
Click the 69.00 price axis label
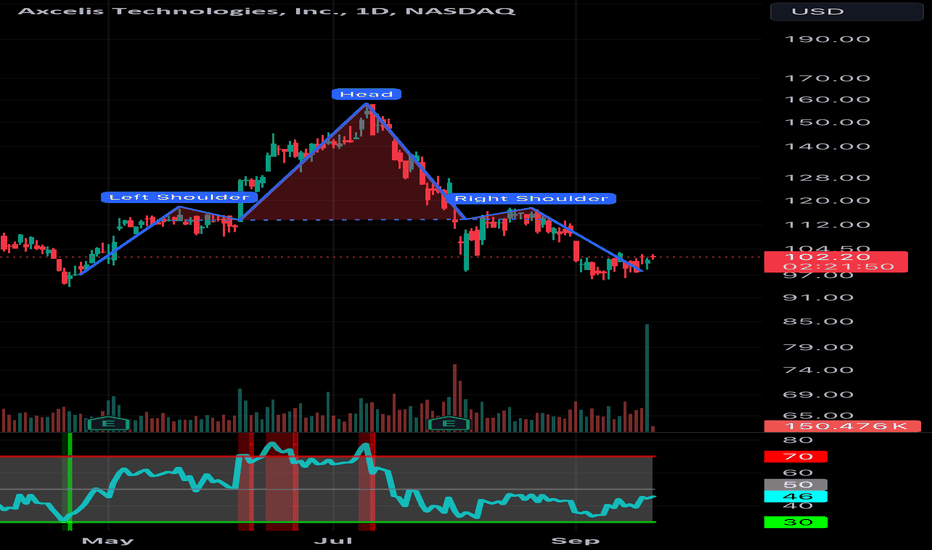point(818,395)
